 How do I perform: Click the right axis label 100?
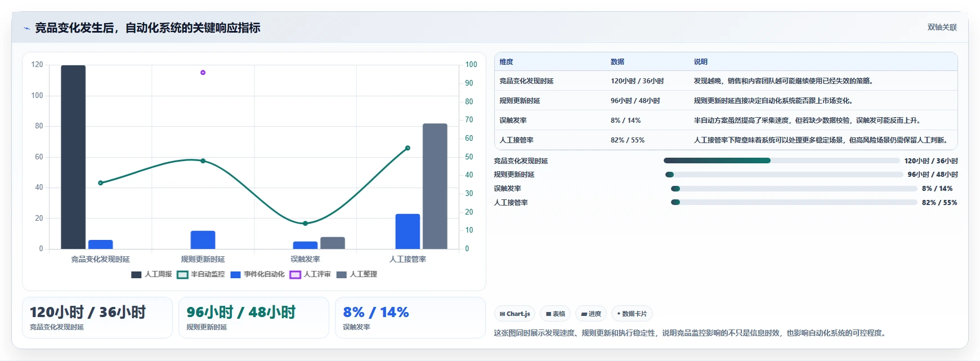point(471,65)
